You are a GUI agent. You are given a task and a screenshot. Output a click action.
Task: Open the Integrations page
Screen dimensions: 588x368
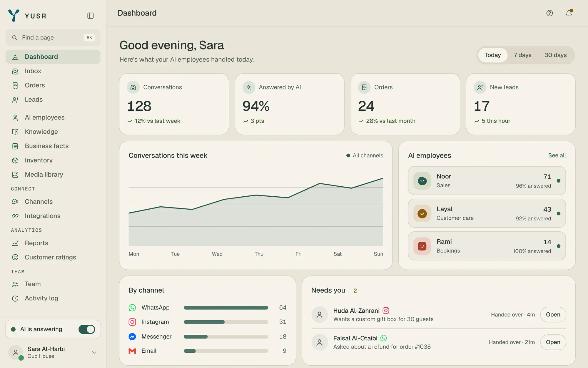53,216
